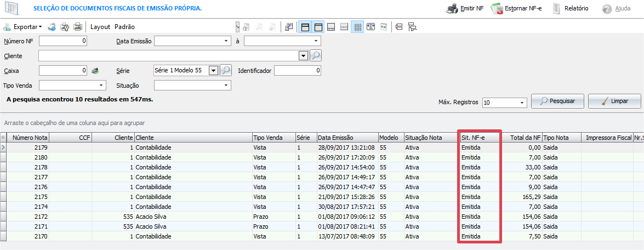Open the Ajuda help button

(616, 9)
